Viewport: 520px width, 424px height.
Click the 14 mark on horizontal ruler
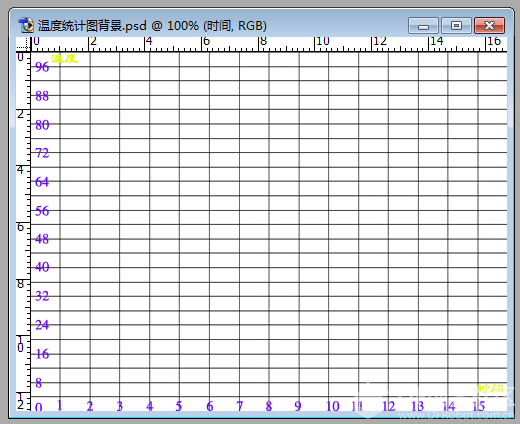point(437,41)
